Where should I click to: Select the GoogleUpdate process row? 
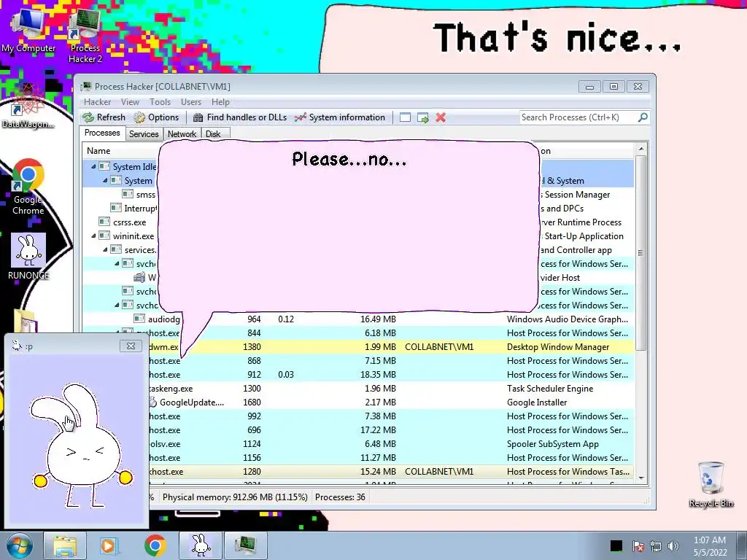pyautogui.click(x=391, y=402)
